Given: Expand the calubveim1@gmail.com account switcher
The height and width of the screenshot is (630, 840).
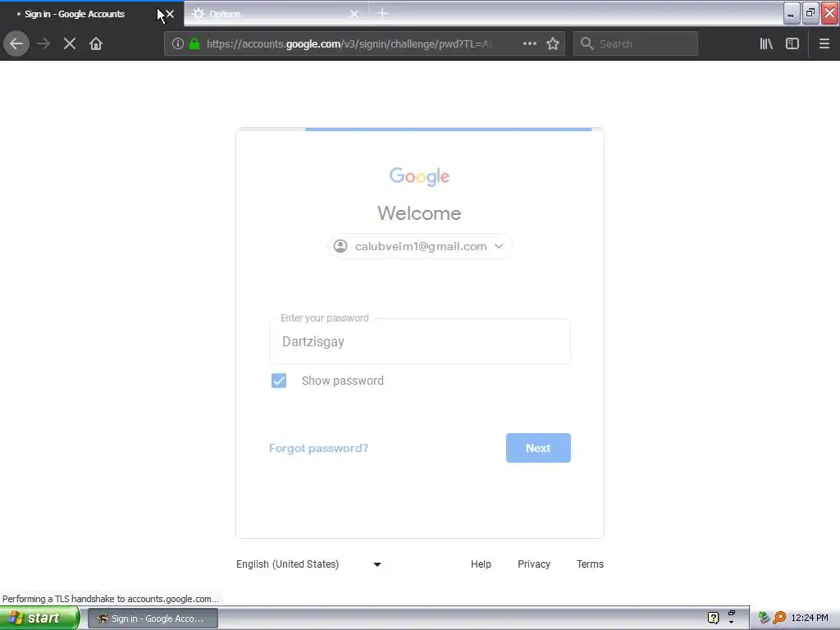Looking at the screenshot, I should [x=420, y=246].
